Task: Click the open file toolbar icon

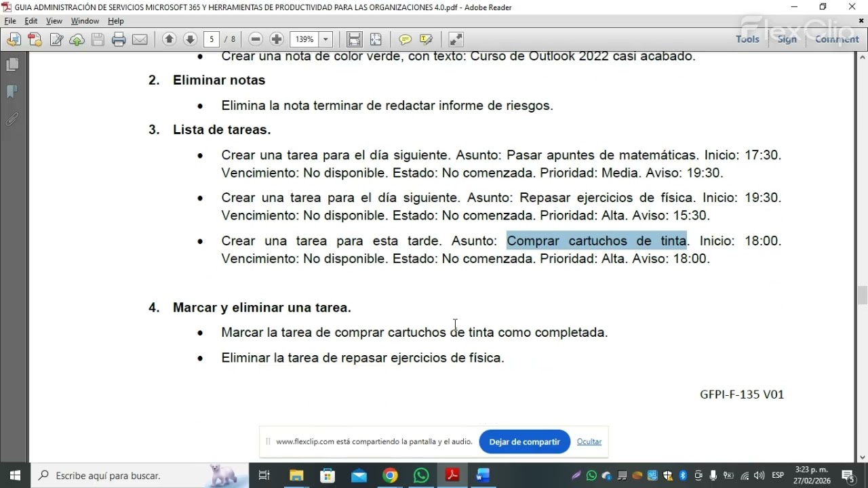Action: (14, 39)
